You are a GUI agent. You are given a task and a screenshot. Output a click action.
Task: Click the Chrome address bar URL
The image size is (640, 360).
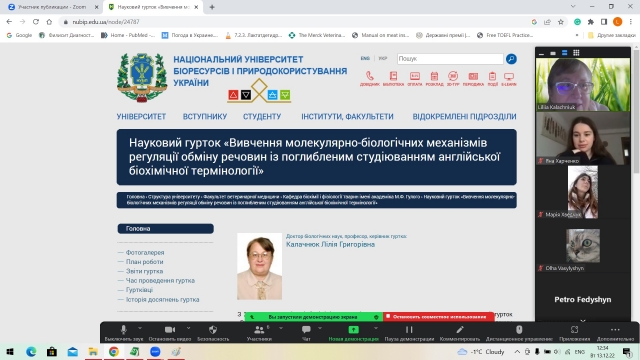(x=106, y=22)
